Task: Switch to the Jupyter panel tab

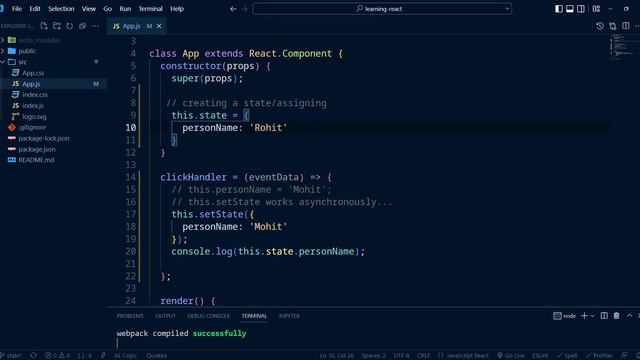Action: [289, 316]
